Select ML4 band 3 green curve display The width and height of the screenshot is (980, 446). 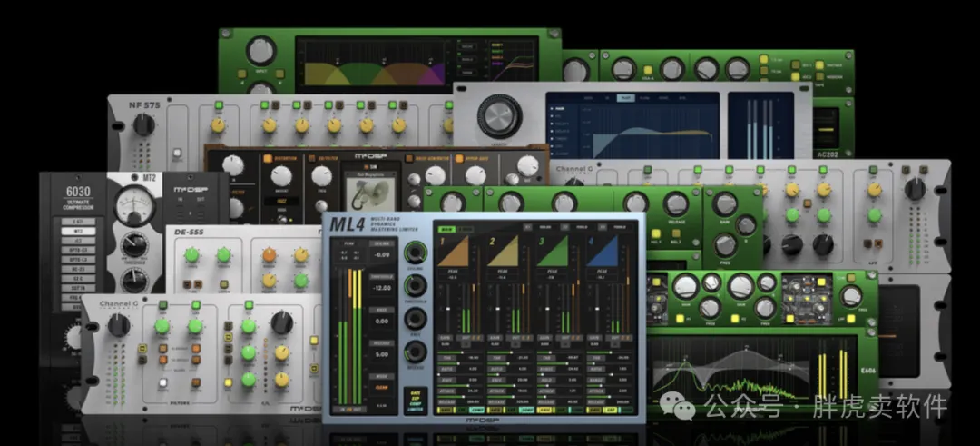552,253
